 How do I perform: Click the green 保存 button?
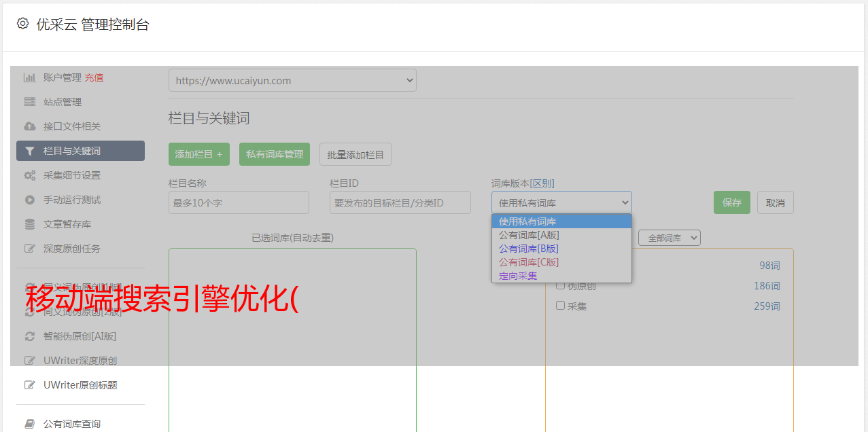click(x=732, y=202)
